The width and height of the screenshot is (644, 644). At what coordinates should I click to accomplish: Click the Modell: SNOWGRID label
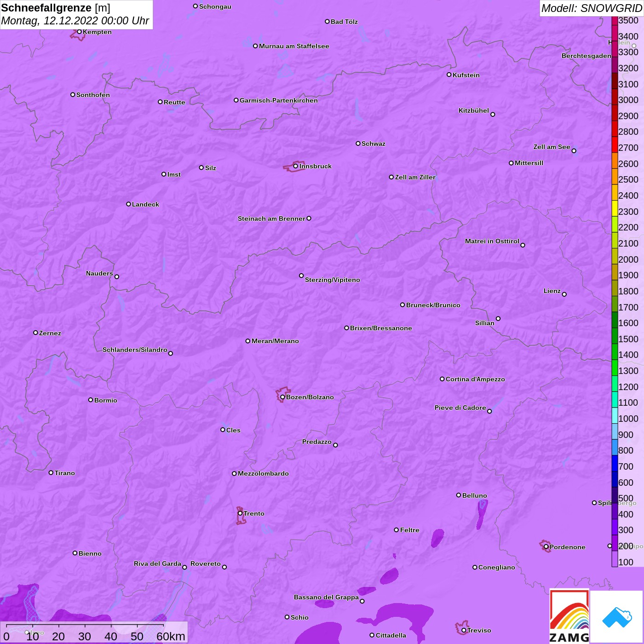tap(592, 8)
